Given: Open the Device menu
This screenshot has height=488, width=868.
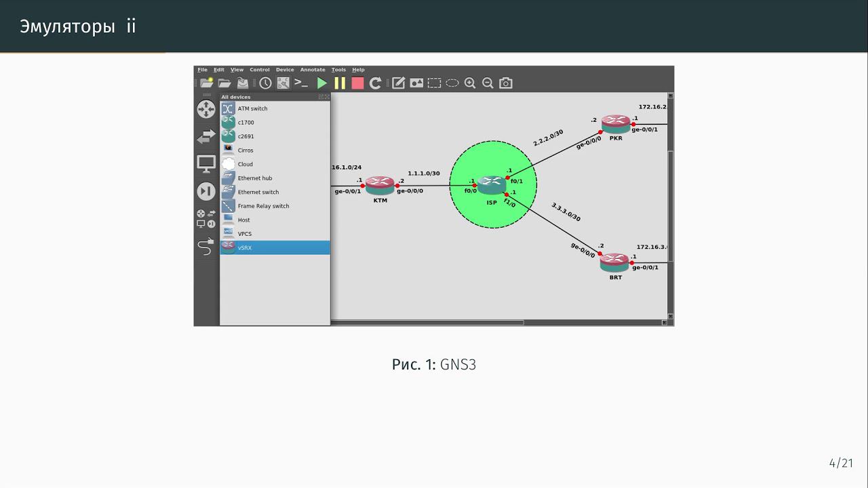Looking at the screenshot, I should 285,70.
